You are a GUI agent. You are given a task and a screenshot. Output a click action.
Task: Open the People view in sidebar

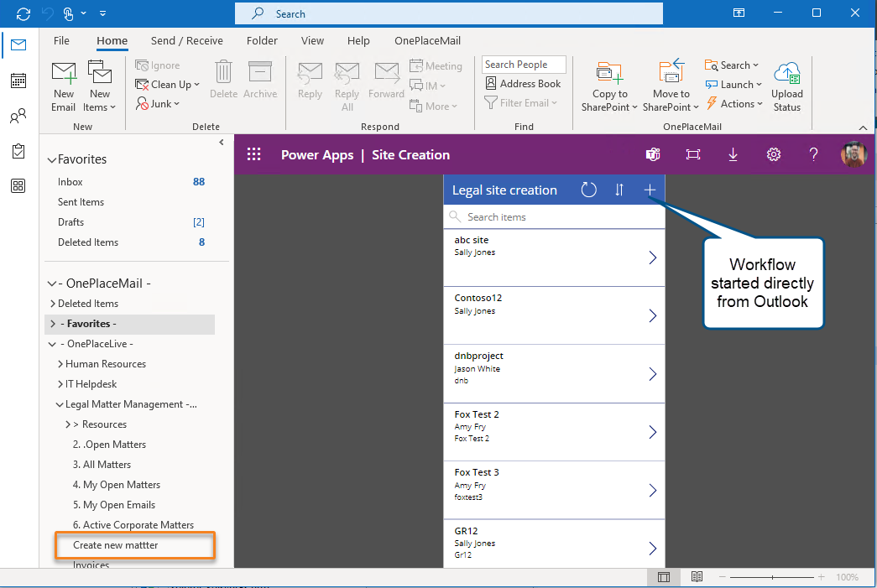(18, 116)
